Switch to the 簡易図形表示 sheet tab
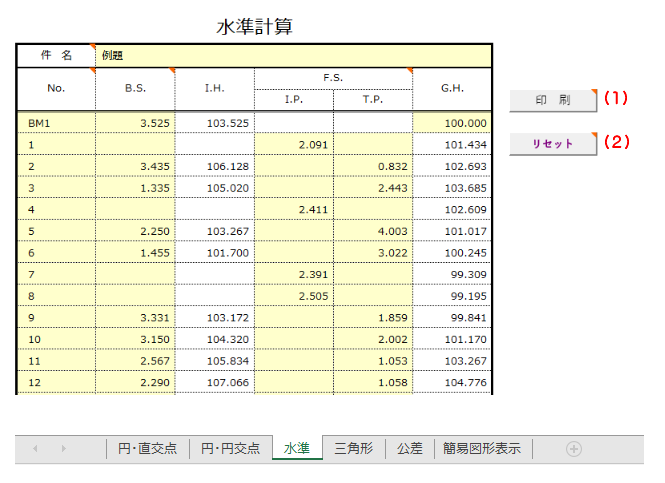The height and width of the screenshot is (483, 665). tap(483, 448)
